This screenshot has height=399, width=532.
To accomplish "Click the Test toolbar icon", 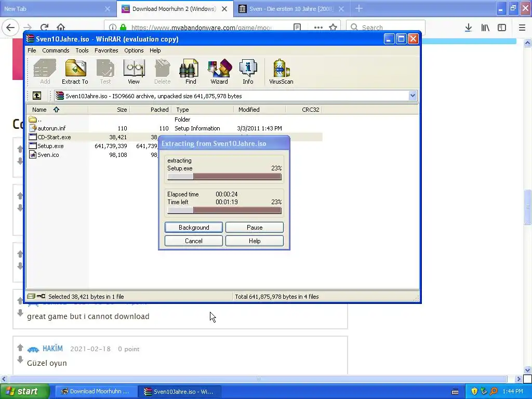I will click(105, 72).
